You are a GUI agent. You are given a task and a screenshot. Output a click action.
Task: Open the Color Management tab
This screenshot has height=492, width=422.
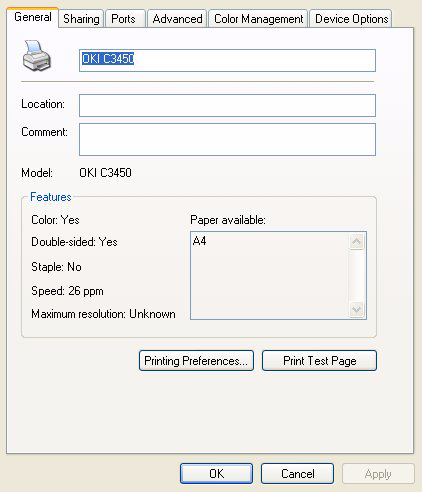pyautogui.click(x=258, y=19)
